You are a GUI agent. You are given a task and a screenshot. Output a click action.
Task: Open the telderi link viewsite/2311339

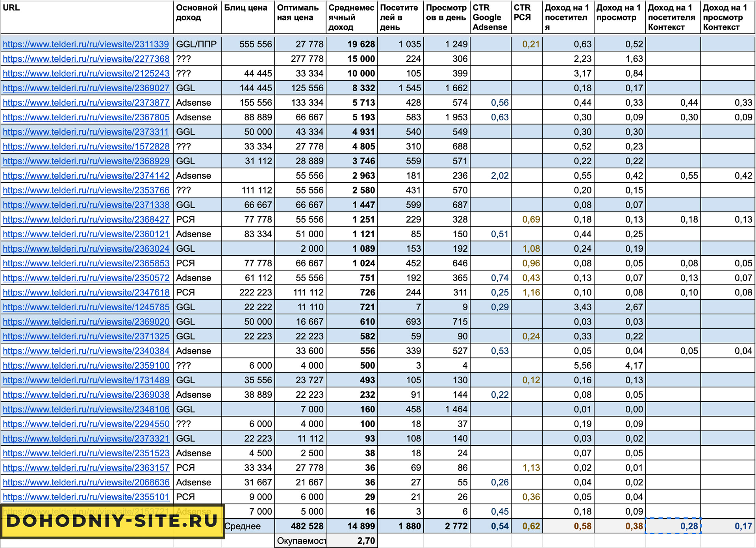point(86,44)
